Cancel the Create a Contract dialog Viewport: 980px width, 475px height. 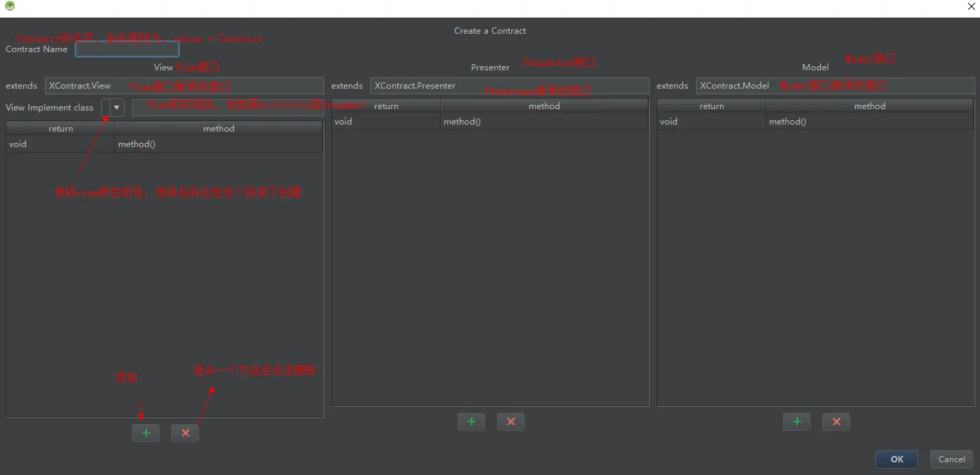951,460
